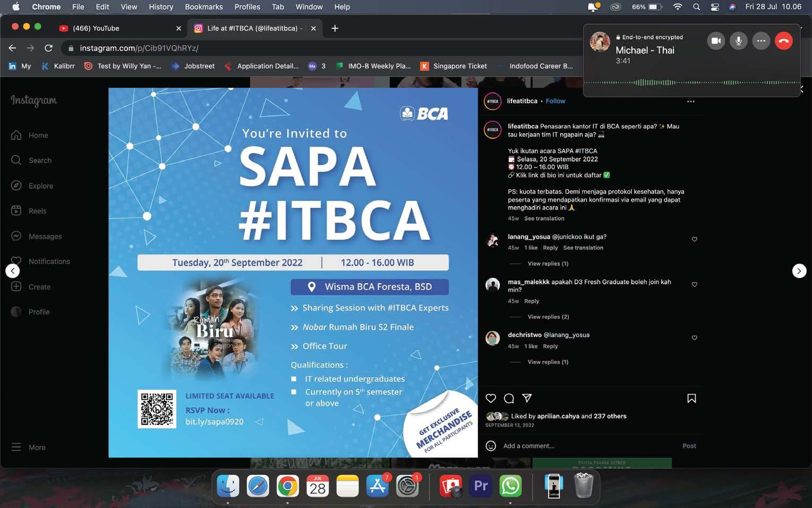
Task: Click Post to submit comment
Action: pyautogui.click(x=689, y=446)
